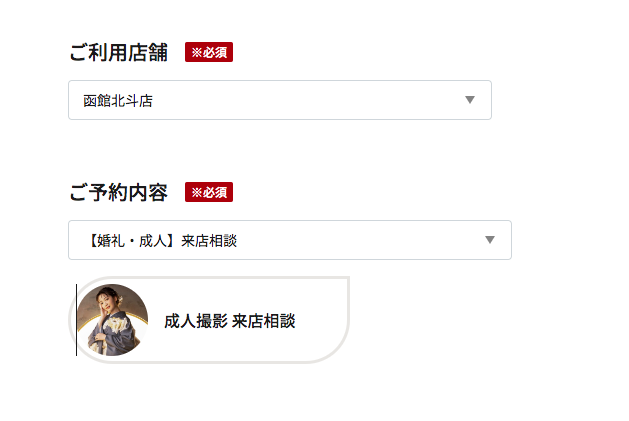Click the ※必須 badge beside ご利用店舗
The height and width of the screenshot is (421, 629).
pyautogui.click(x=209, y=52)
